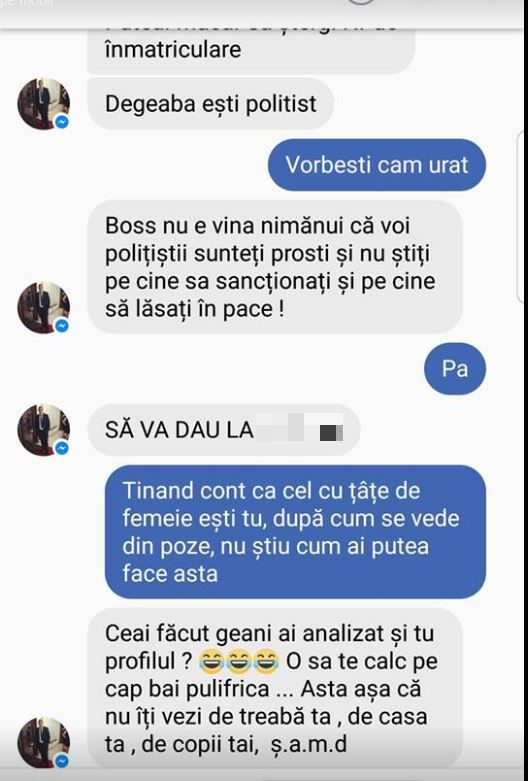Select the "Degeaba ești politist" message bubble
Screen dimensions: 528x781
pyautogui.click(x=211, y=104)
